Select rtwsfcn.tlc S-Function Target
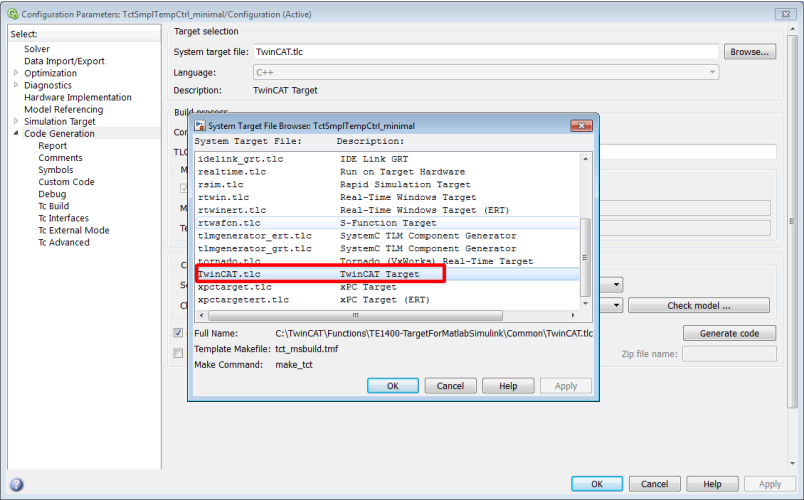Screen dimensions: 804x500 (388, 223)
